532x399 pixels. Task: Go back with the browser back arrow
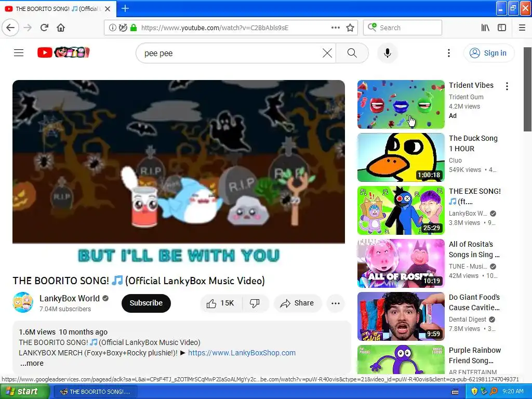click(x=10, y=28)
